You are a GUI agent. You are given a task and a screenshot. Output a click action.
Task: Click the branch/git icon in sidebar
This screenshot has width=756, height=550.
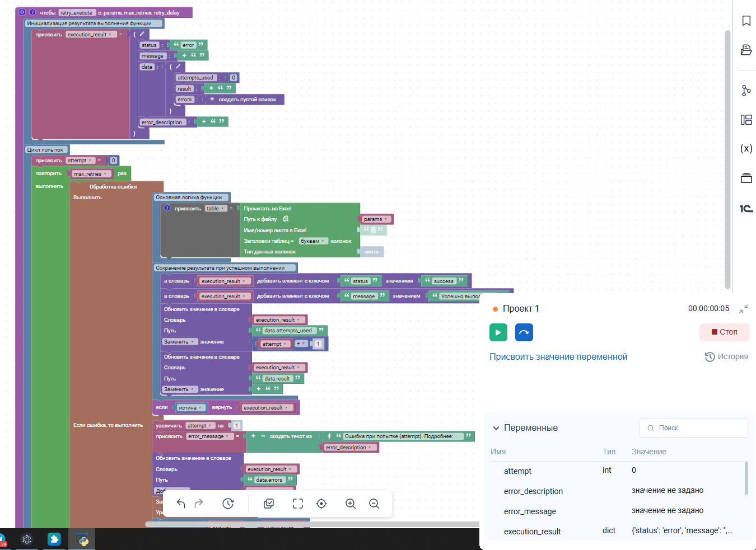pos(746,91)
